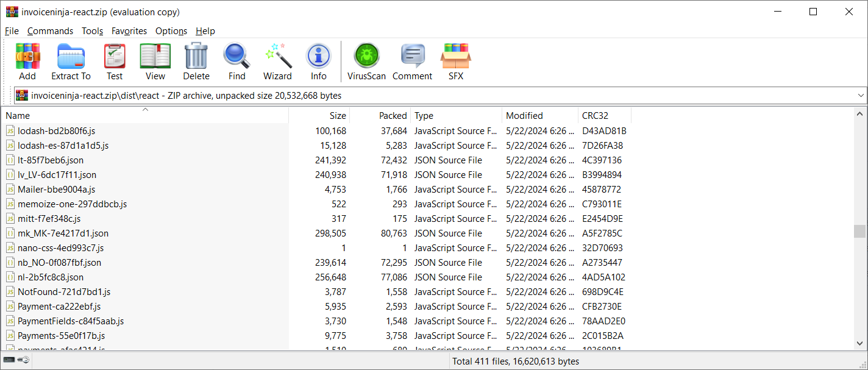
Task: Click the CRC32 value 698D9C4E
Action: (603, 291)
